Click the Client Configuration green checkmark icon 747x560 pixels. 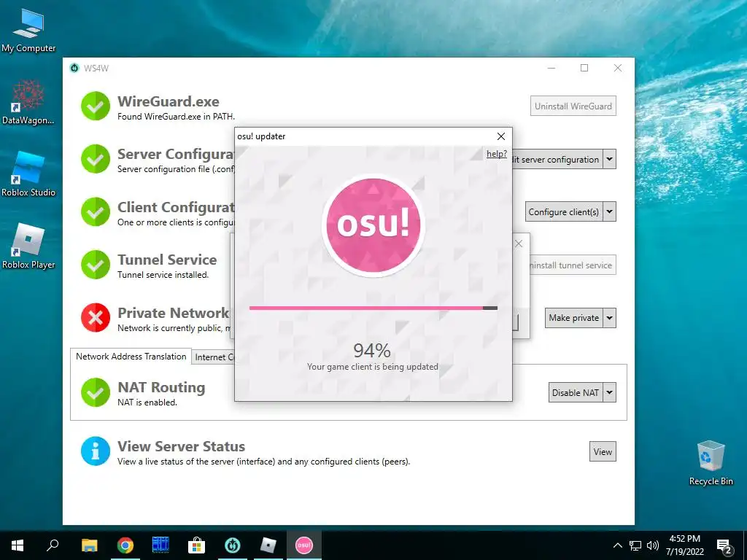(96, 212)
